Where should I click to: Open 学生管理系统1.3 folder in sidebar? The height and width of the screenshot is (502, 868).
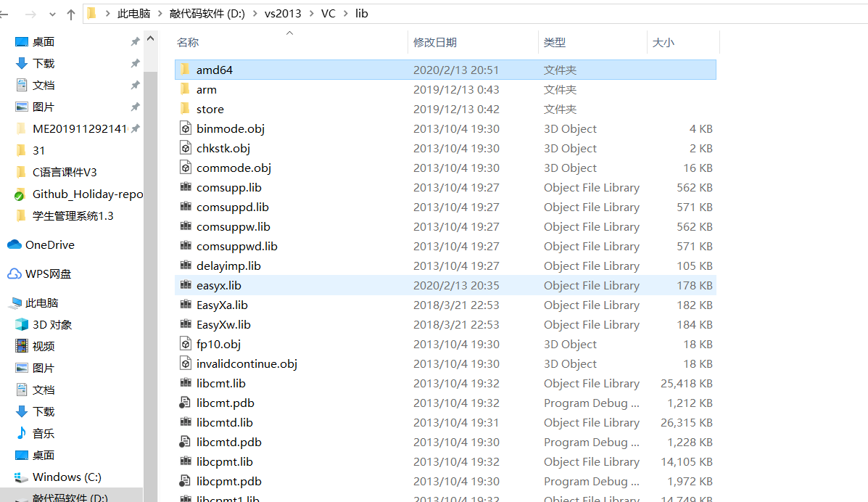coord(72,215)
